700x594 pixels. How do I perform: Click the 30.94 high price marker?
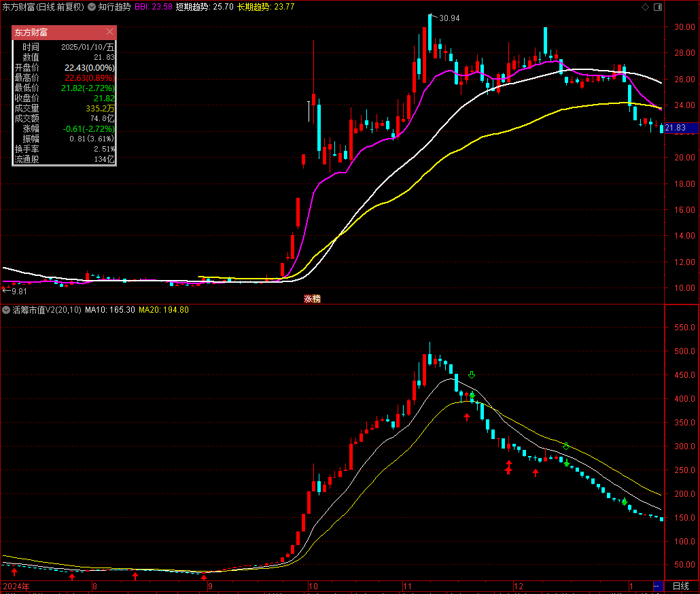pyautogui.click(x=449, y=18)
